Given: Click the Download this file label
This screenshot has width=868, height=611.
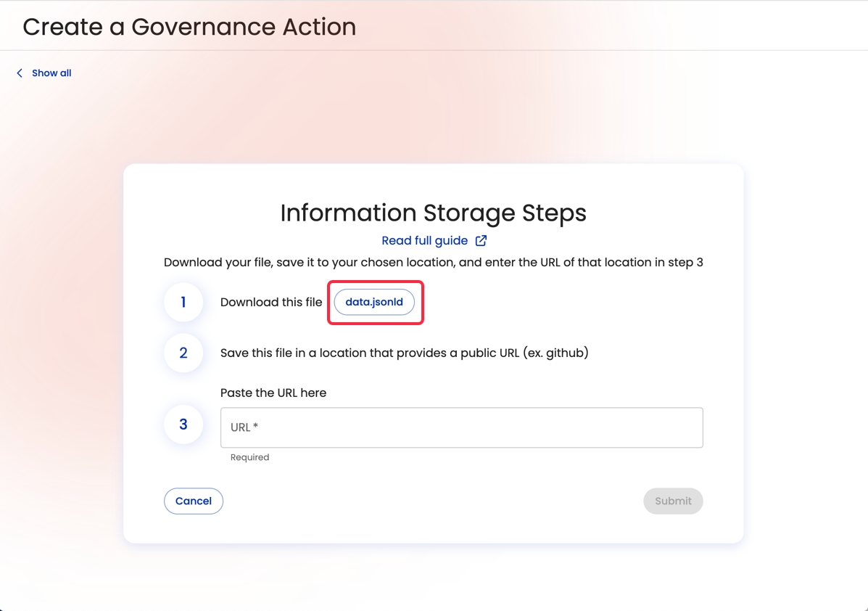Looking at the screenshot, I should (x=271, y=302).
